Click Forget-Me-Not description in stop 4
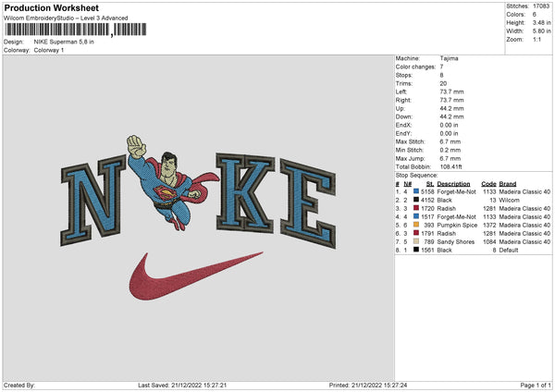The height and width of the screenshot is (392, 555). (x=457, y=217)
